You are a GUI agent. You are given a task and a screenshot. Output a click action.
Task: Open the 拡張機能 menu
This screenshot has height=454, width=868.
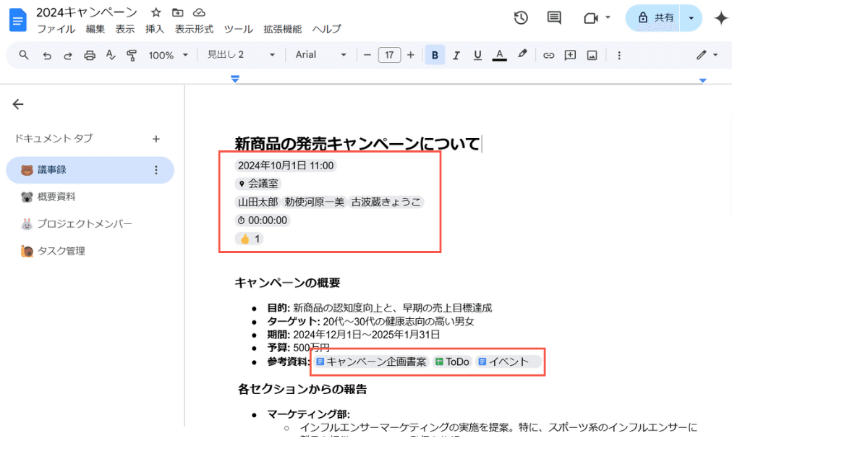point(282,29)
